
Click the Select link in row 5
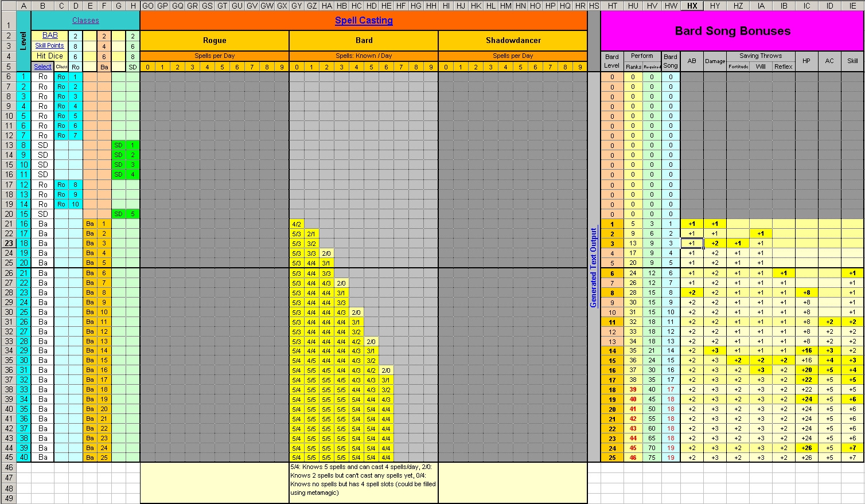(x=42, y=67)
